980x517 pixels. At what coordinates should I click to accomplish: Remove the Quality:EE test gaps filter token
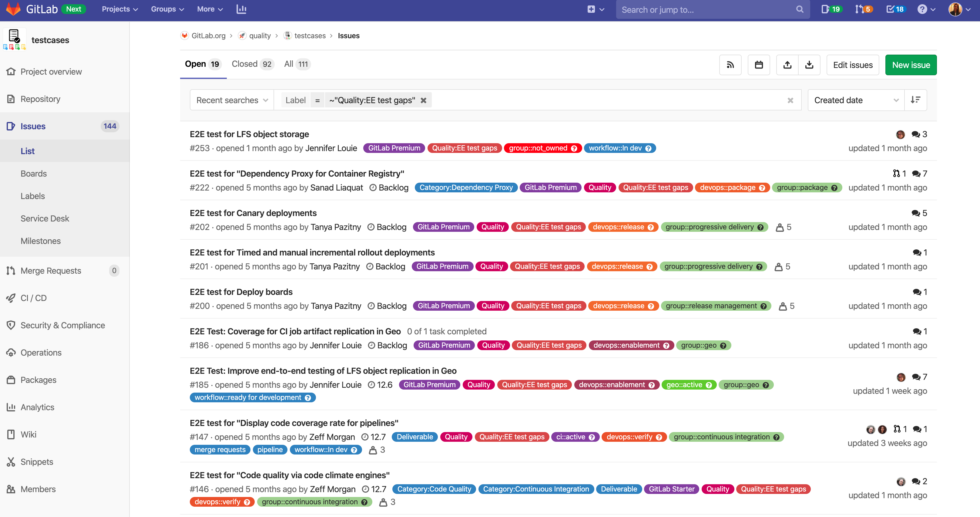click(423, 100)
